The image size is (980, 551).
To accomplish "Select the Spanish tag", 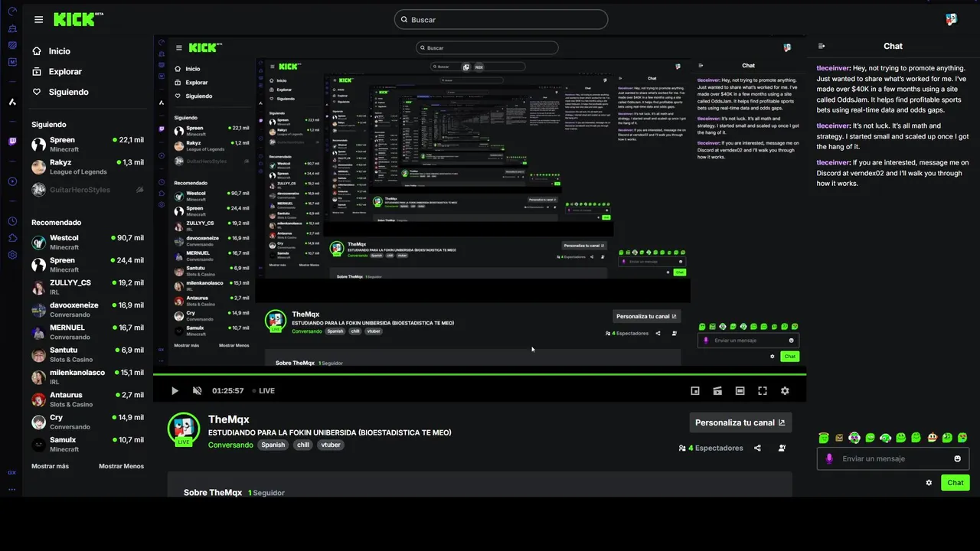I will pyautogui.click(x=273, y=445).
